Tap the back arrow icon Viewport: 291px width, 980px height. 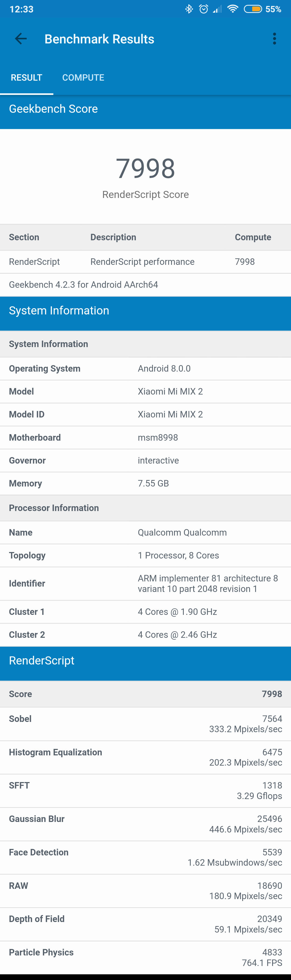pyautogui.click(x=21, y=39)
